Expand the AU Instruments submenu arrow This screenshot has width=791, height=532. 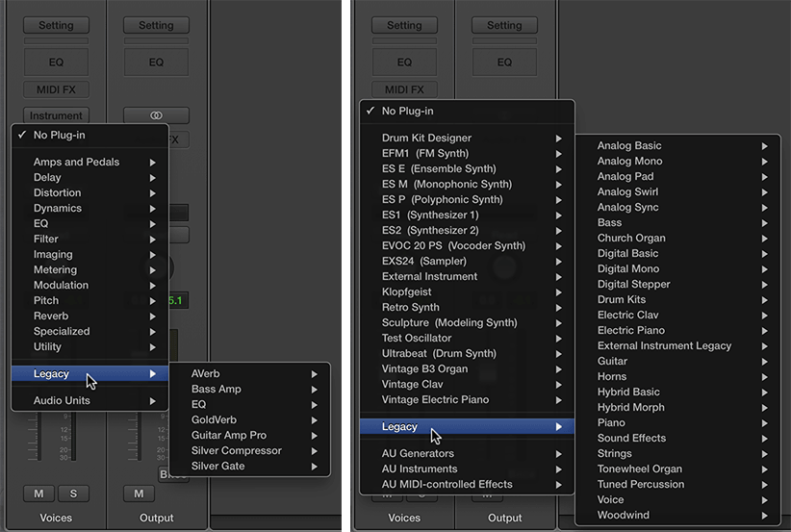coord(558,469)
